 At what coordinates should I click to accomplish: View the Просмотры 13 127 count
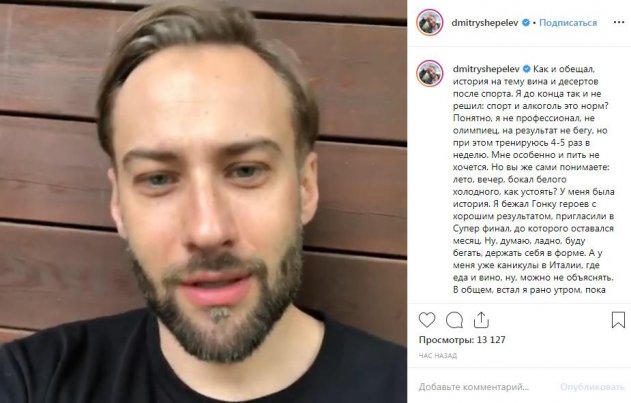tap(462, 340)
